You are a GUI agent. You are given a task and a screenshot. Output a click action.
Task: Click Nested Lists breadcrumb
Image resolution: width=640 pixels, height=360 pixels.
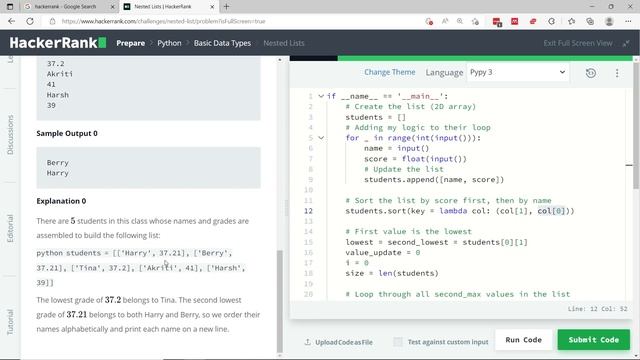(284, 43)
